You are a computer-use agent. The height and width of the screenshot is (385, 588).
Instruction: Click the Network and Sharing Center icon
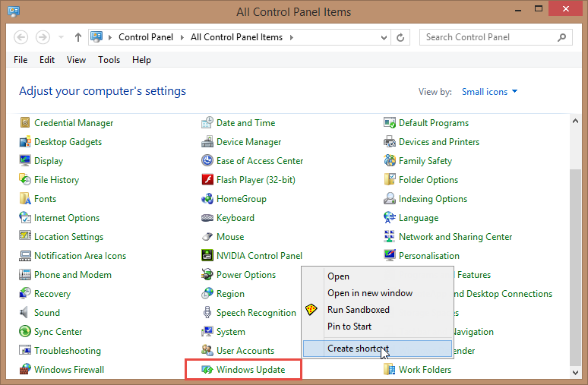point(389,237)
